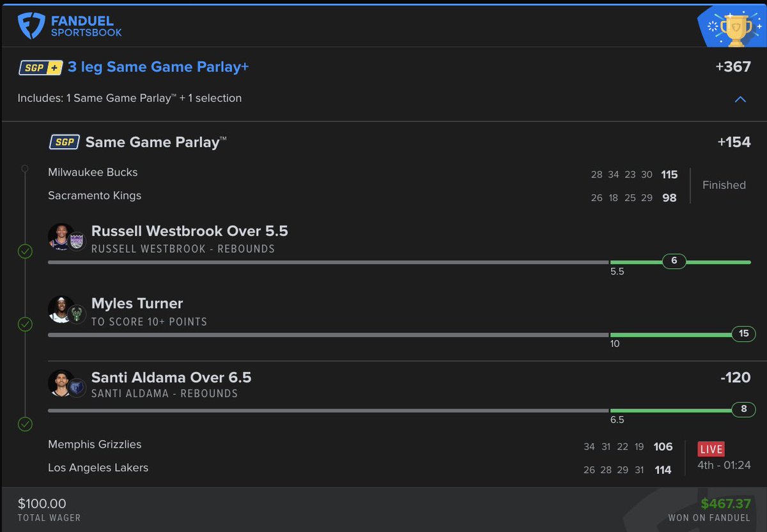Click the $100.00 total wager amount
The image size is (767, 532).
(x=42, y=504)
